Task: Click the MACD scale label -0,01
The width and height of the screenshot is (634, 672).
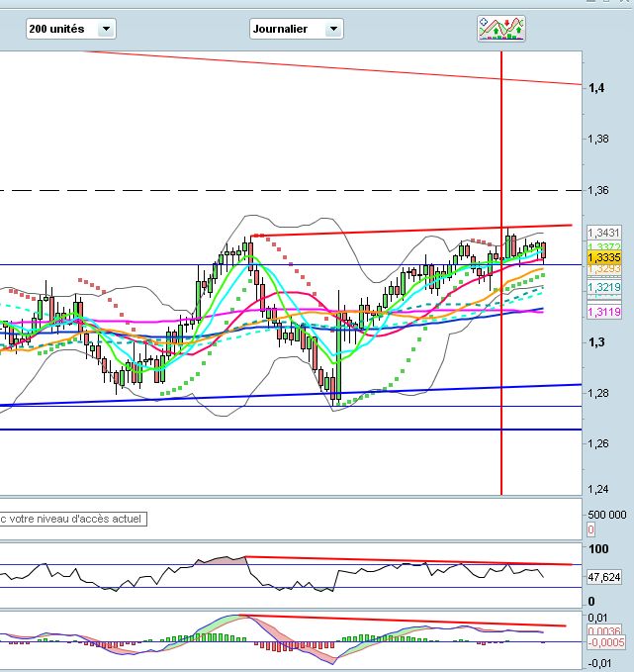Action: click(x=599, y=663)
